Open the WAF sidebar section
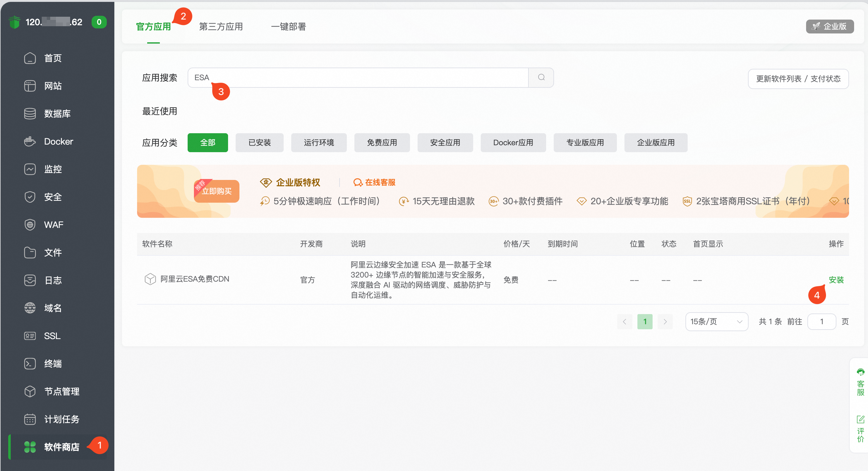The height and width of the screenshot is (471, 868). 53,224
